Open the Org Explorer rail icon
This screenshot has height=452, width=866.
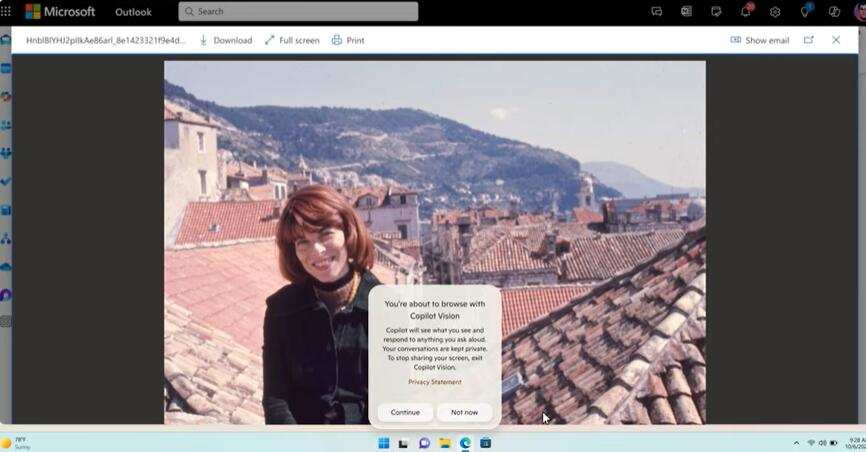[6, 239]
